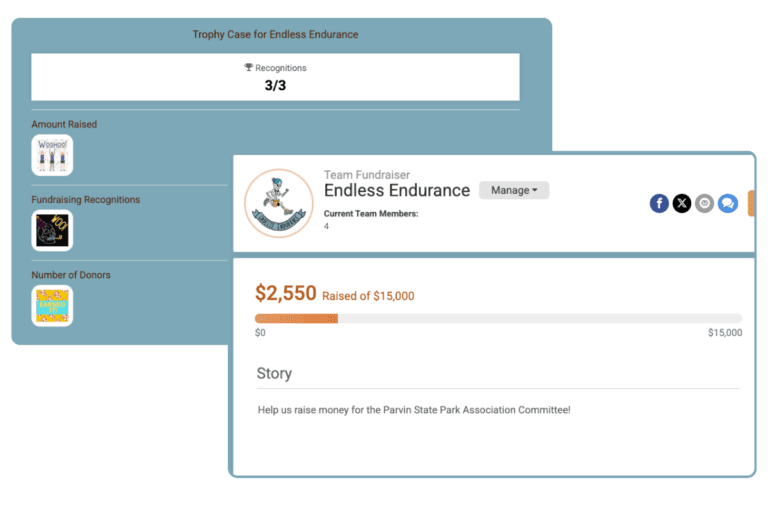Click the Recognitions trophy icon
The width and height of the screenshot is (768, 512).
pyautogui.click(x=249, y=68)
